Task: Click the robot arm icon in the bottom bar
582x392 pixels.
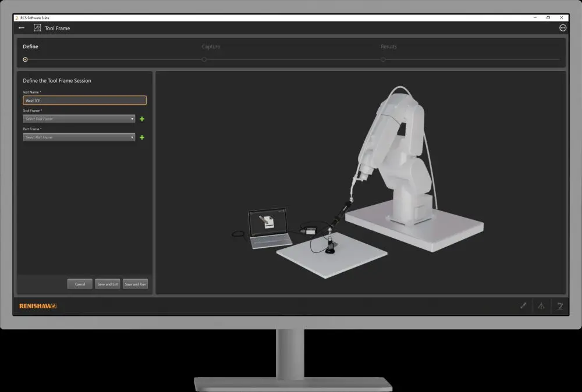Action: [559, 306]
